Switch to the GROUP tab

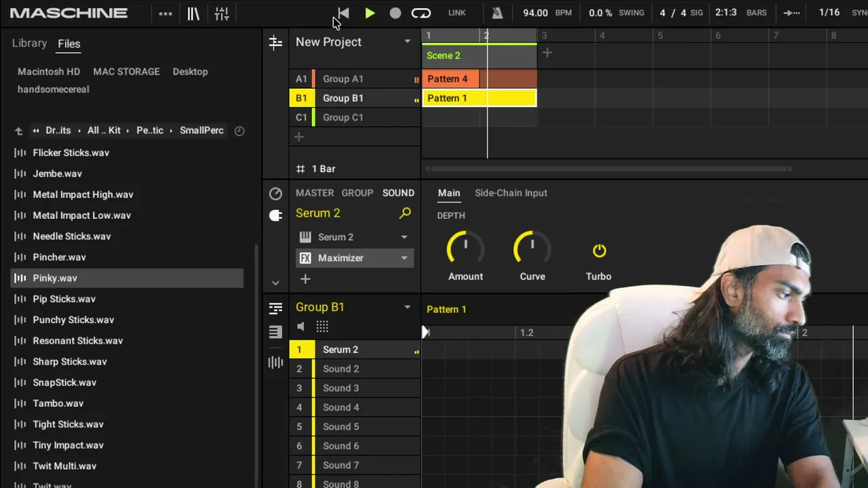(357, 193)
